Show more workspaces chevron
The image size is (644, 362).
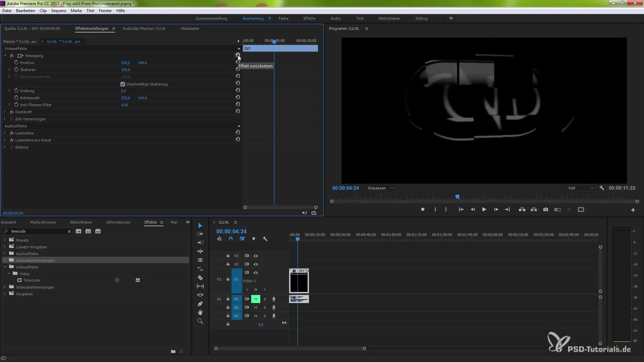coord(451,18)
